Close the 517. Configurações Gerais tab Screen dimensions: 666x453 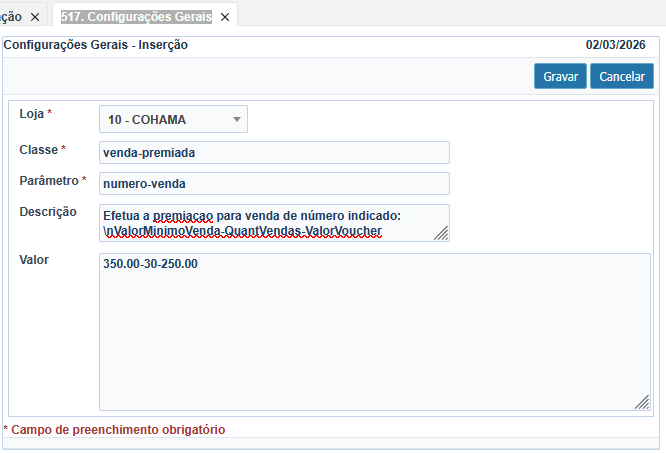click(x=225, y=17)
